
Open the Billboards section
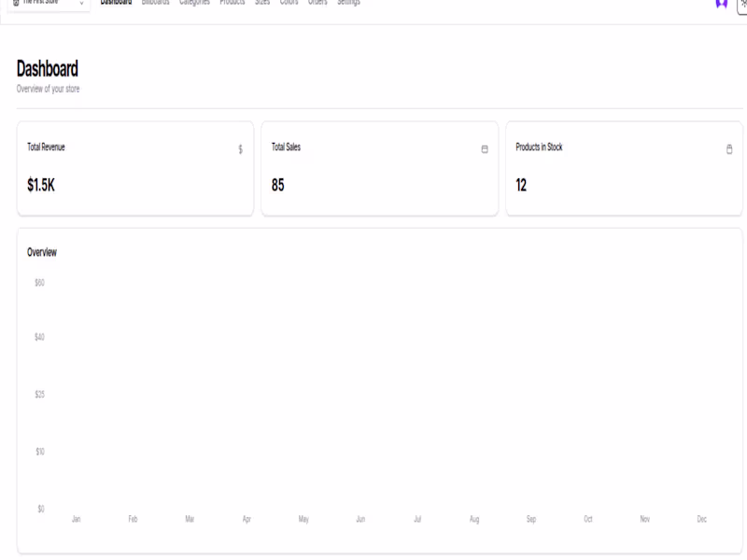click(154, 3)
